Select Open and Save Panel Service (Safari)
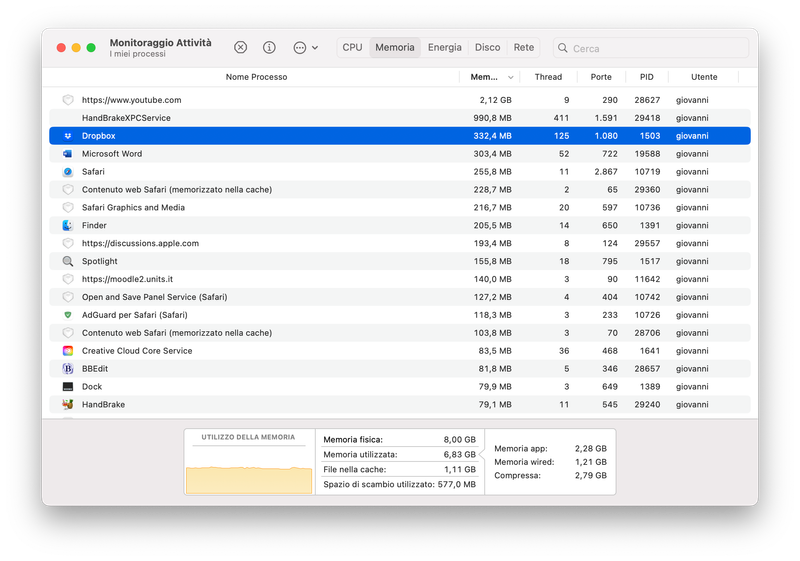The height and width of the screenshot is (561, 800). point(155,297)
